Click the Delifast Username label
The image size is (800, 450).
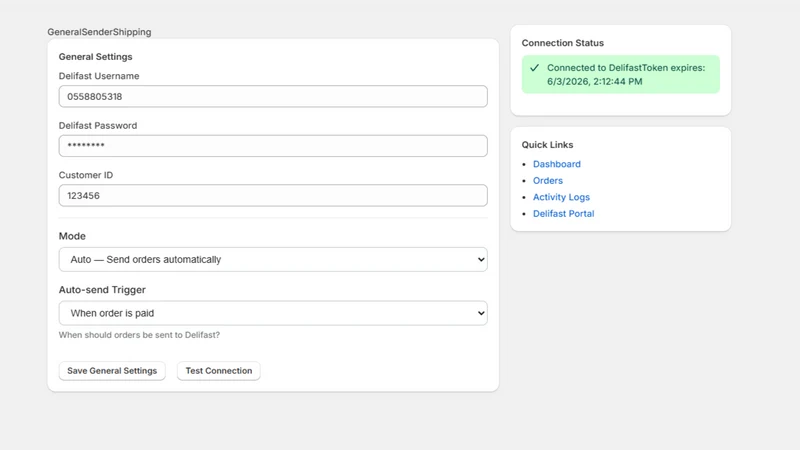[98, 76]
